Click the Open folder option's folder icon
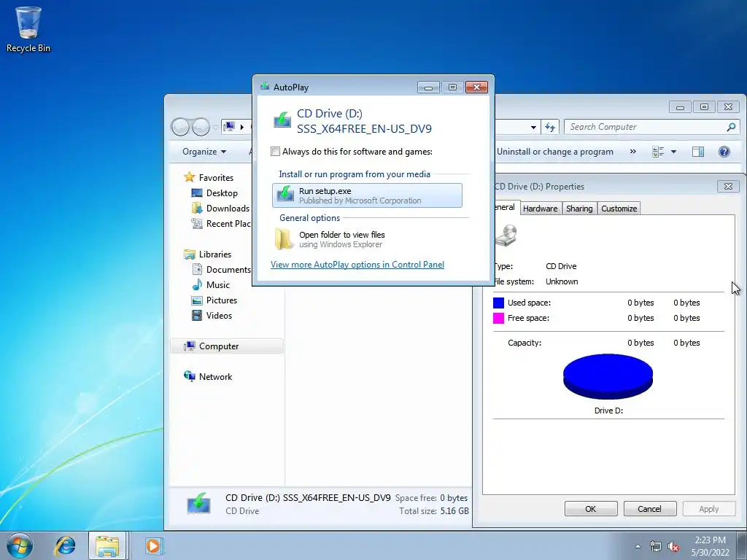 pos(284,238)
